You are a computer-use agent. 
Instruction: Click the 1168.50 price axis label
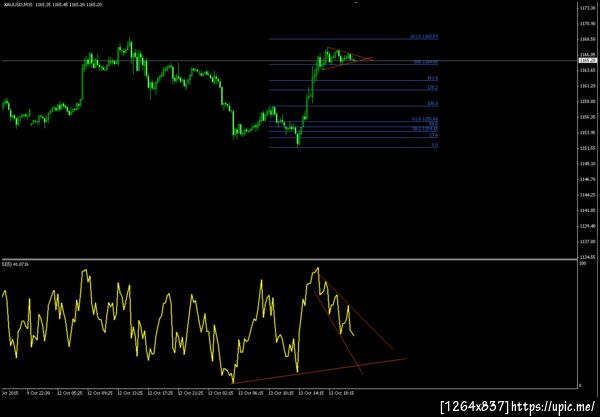click(x=587, y=39)
